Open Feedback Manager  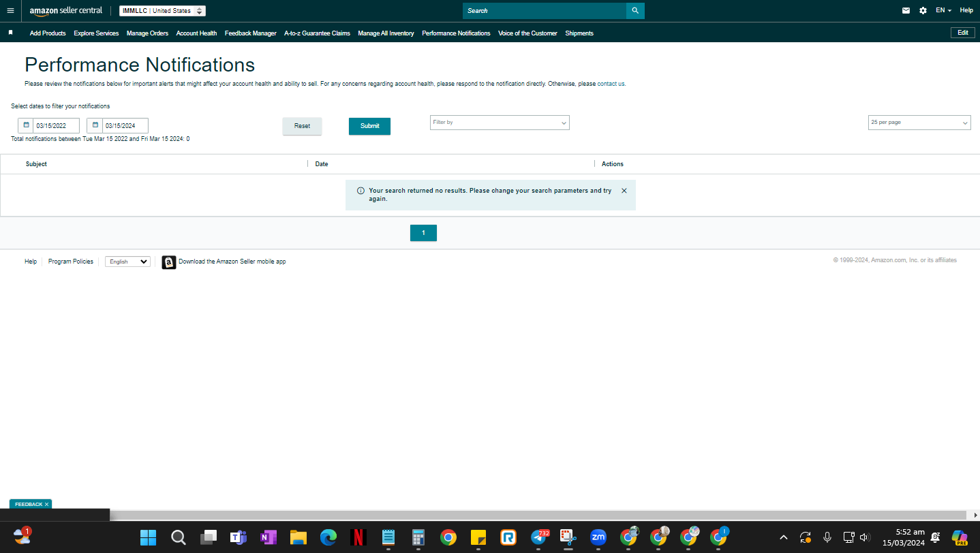251,33
